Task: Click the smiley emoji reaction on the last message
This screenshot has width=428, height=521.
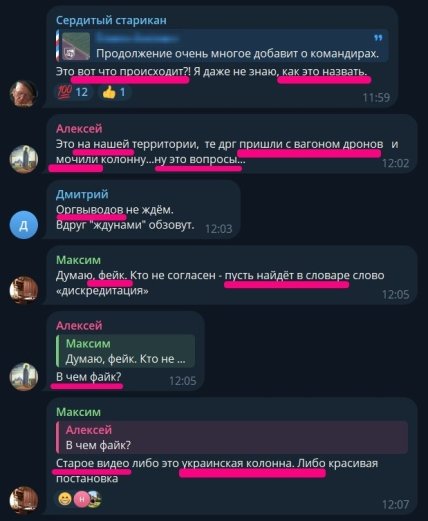Action: pyautogui.click(x=65, y=499)
